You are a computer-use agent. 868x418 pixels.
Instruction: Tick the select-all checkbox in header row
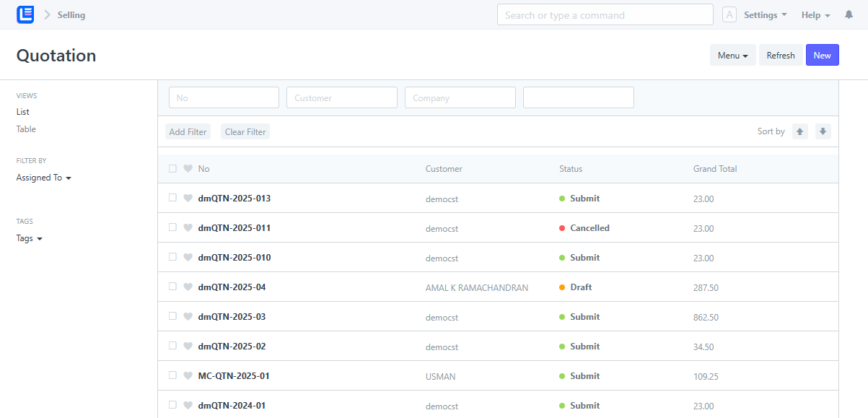tap(172, 168)
